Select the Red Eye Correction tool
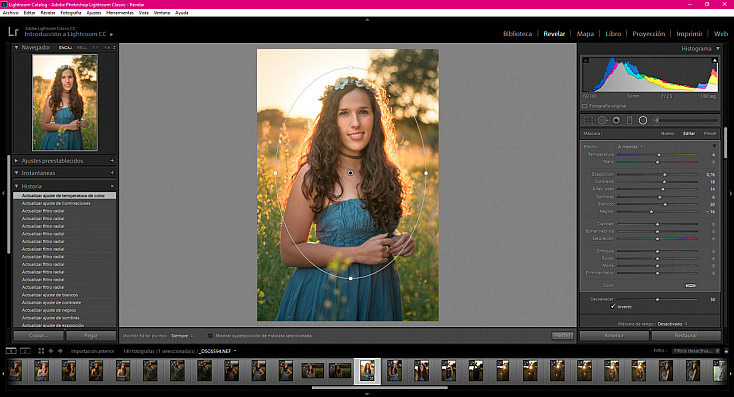734x397 pixels. point(617,120)
